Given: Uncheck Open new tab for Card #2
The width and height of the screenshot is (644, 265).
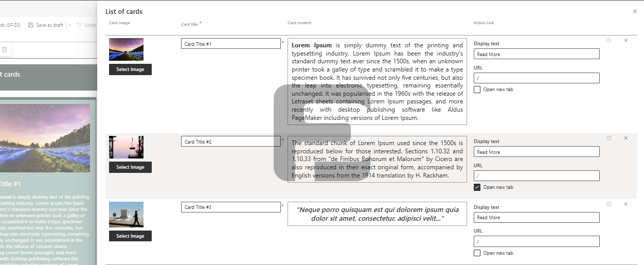Looking at the screenshot, I should (477, 187).
